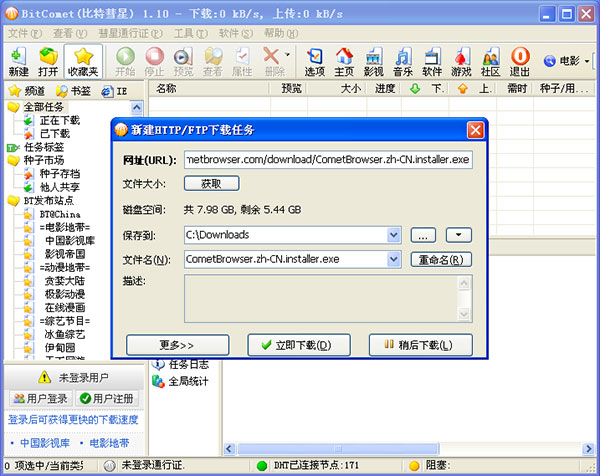The height and width of the screenshot is (476, 600).
Task: Click the sidebar tree scroll-up arrow
Action: 137,108
